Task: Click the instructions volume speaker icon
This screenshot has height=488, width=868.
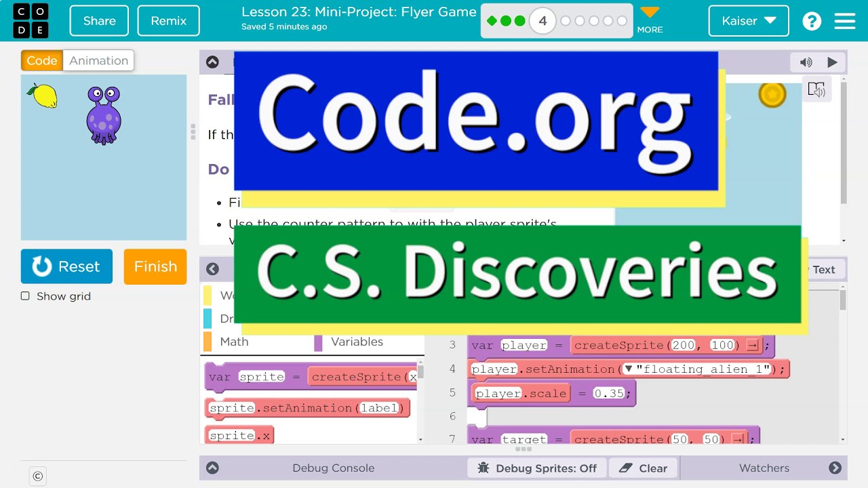Action: 806,62
